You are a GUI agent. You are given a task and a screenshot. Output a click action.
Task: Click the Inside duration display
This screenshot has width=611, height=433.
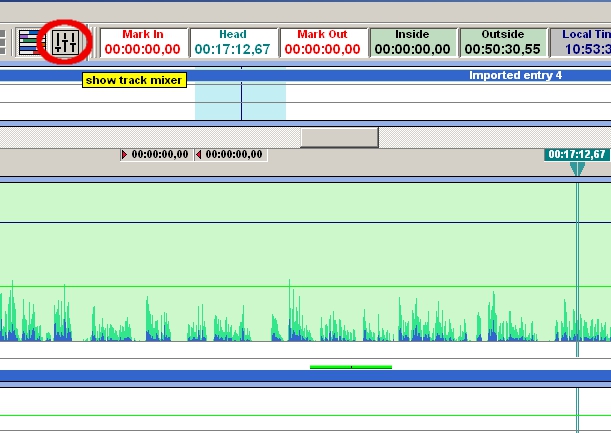point(413,42)
